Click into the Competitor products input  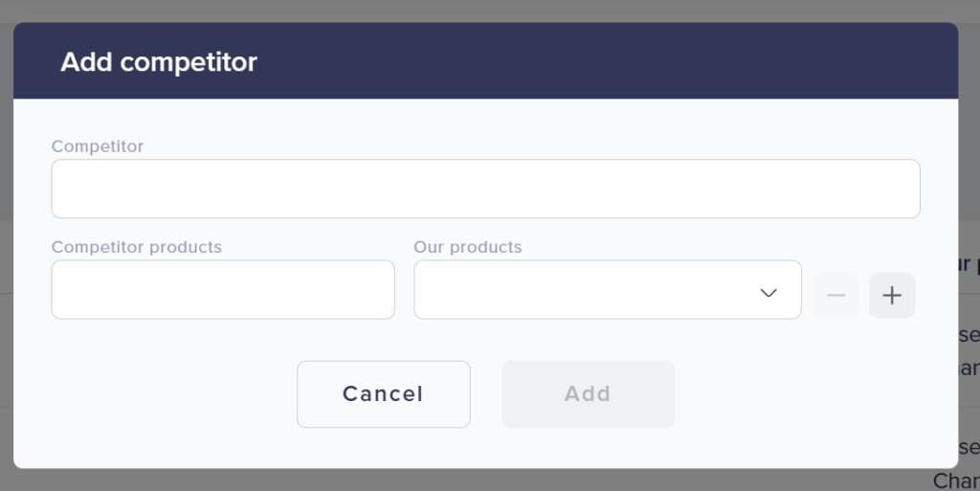[223, 290]
